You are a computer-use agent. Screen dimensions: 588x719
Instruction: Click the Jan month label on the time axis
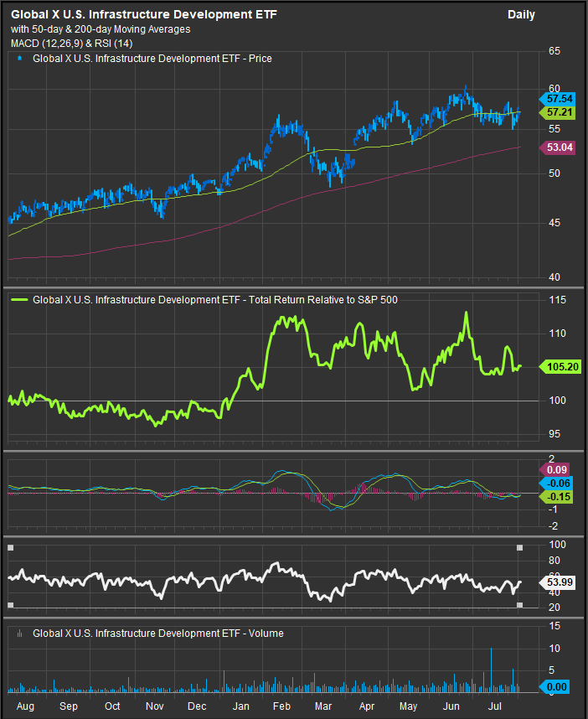click(240, 706)
